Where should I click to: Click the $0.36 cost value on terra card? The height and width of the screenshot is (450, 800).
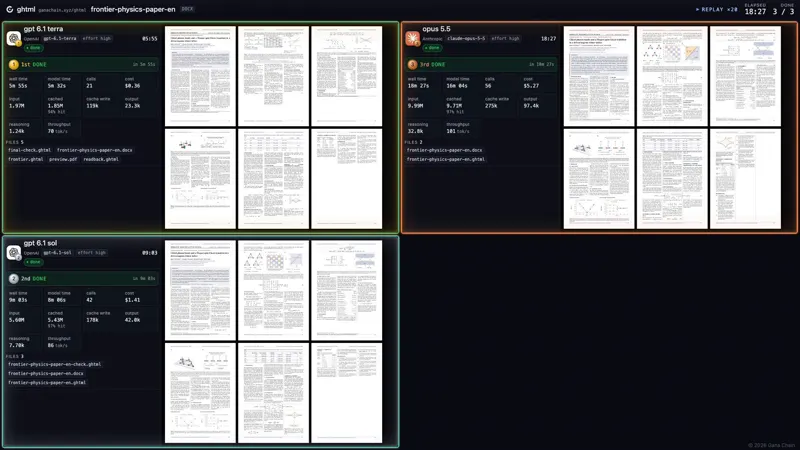click(x=132, y=86)
